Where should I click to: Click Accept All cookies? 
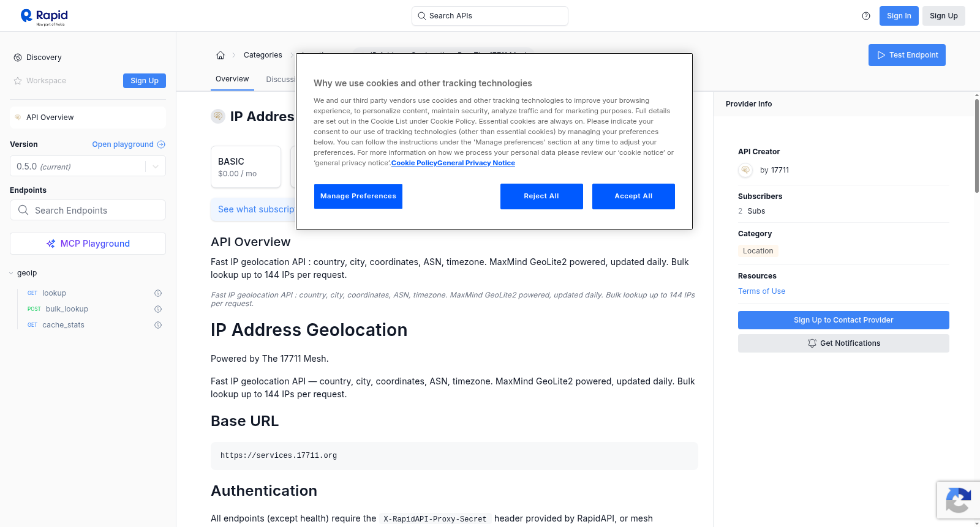pos(633,196)
